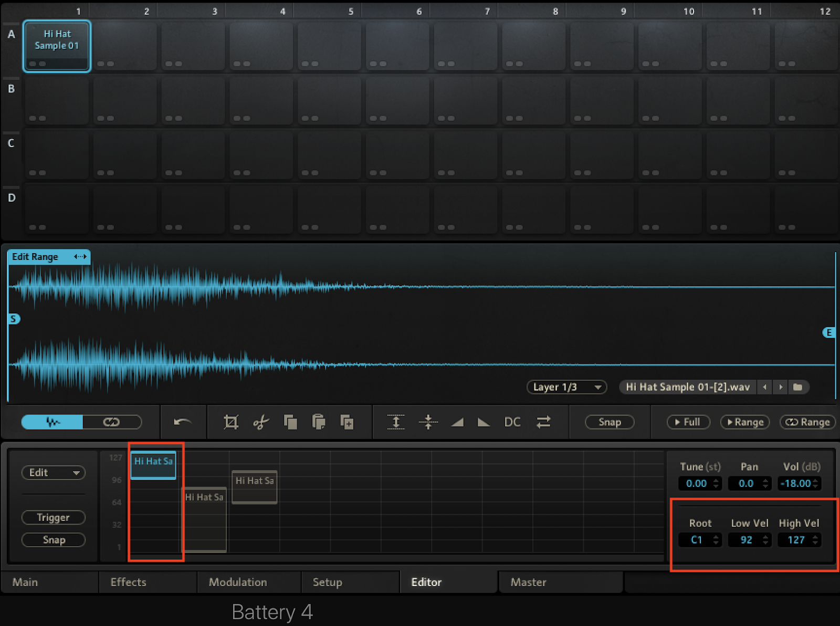Screen dimensions: 840x626
Task: Open the Main tab
Action: 49,582
